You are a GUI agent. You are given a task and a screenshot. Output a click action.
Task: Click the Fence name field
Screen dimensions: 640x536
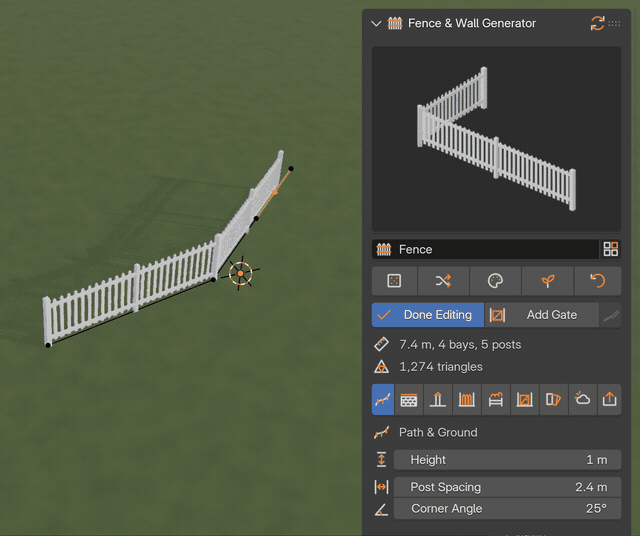point(485,249)
